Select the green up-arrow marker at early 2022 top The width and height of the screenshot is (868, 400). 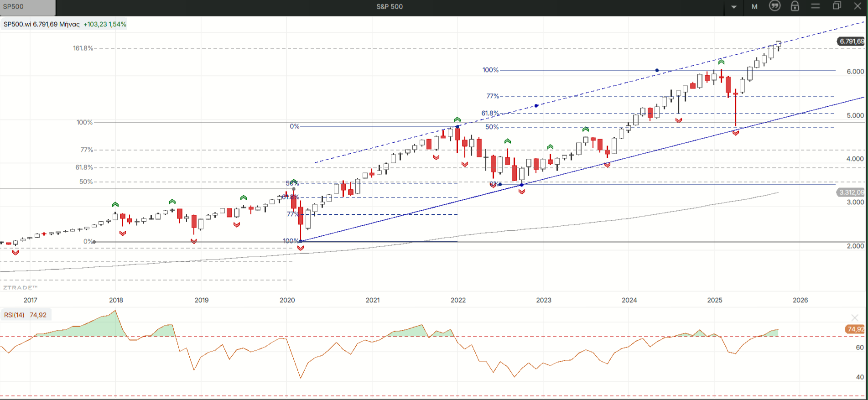457,119
